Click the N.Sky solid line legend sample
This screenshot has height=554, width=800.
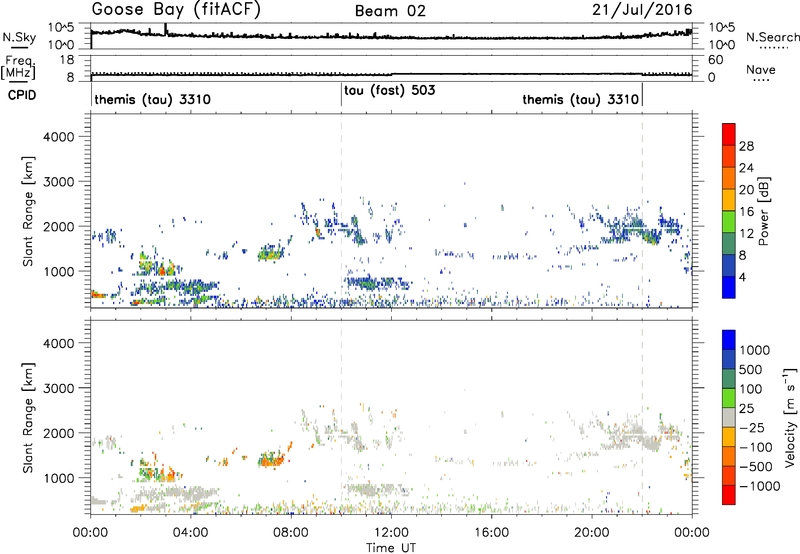point(19,48)
